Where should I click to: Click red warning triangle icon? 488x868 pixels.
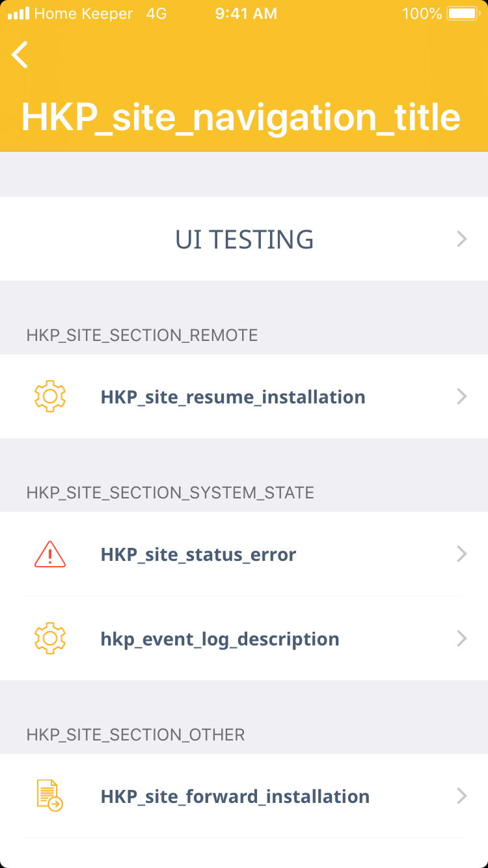coord(50,554)
